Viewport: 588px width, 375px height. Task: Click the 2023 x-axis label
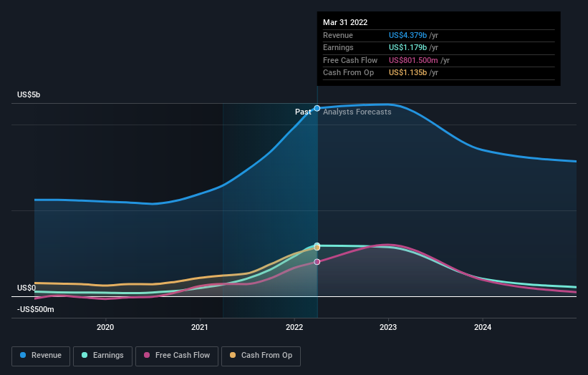click(388, 327)
